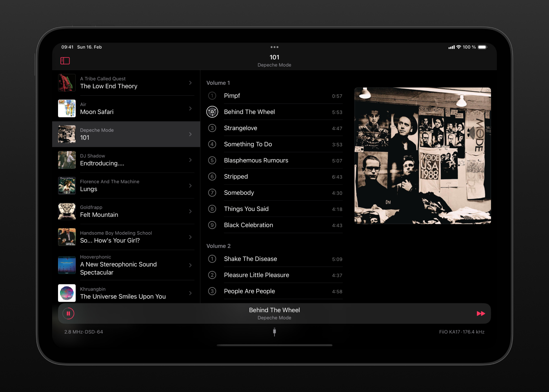Expand the chevron next to Moon Safari

pyautogui.click(x=191, y=108)
